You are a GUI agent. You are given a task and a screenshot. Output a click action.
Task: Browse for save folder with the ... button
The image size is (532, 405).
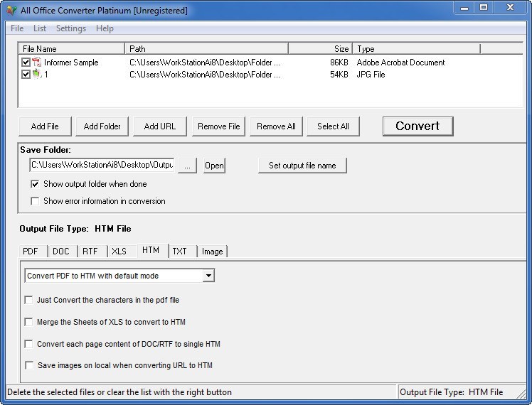[x=187, y=166]
